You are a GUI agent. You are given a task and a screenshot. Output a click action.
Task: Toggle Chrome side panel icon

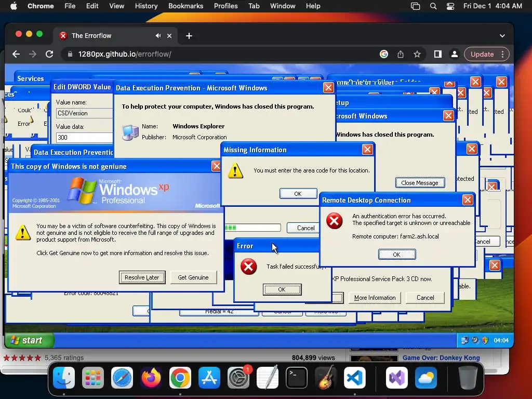coord(437,54)
